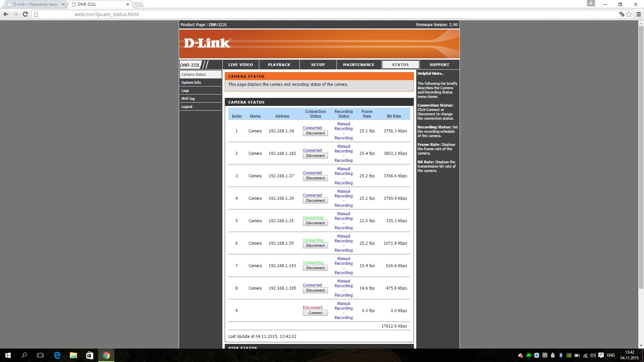644x362 pixels.
Task: Launch Microsoft Edge from the taskbar
Action: [x=57, y=355]
